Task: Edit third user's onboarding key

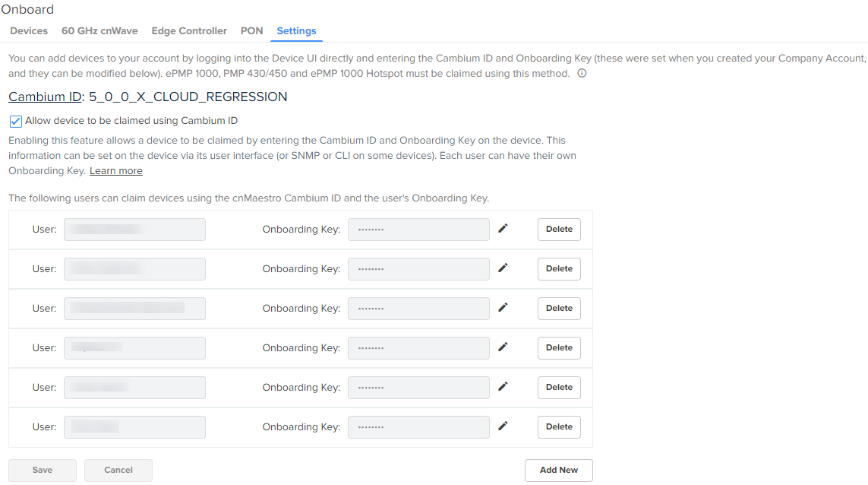Action: 503,307
